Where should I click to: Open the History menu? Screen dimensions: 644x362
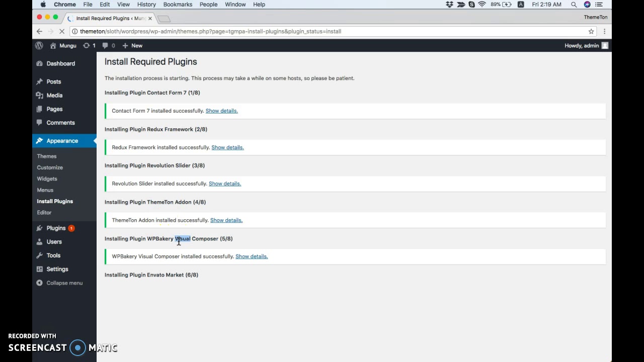(146, 5)
